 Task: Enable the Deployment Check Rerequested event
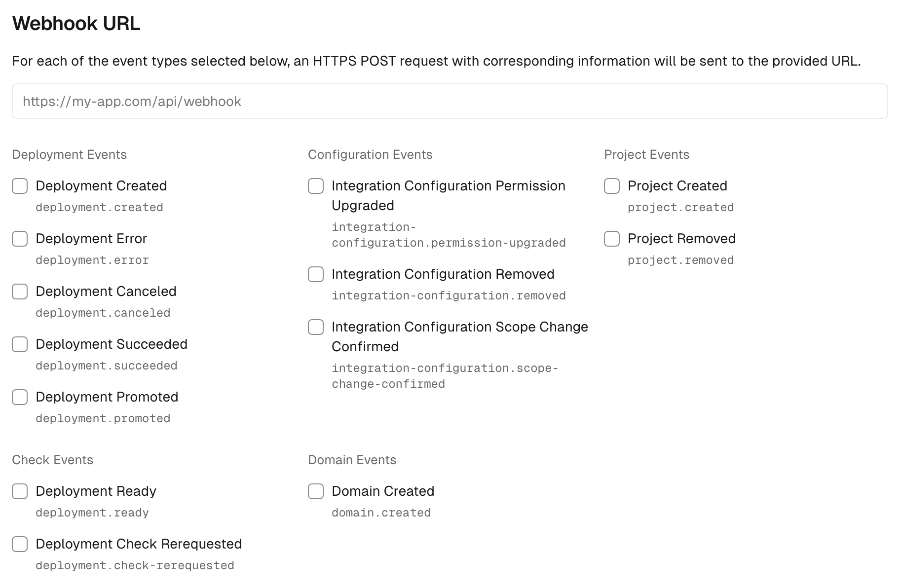pyautogui.click(x=20, y=544)
